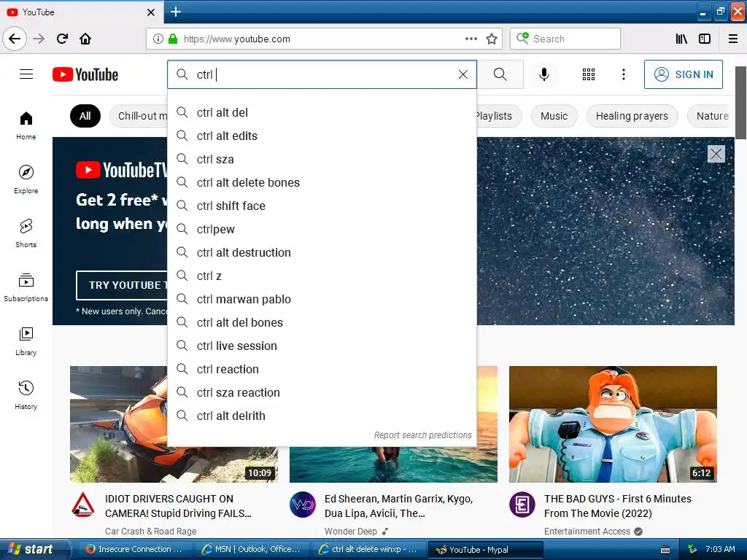The width and height of the screenshot is (747, 560).
Task: Open YouTube apps grid
Action: (x=589, y=74)
